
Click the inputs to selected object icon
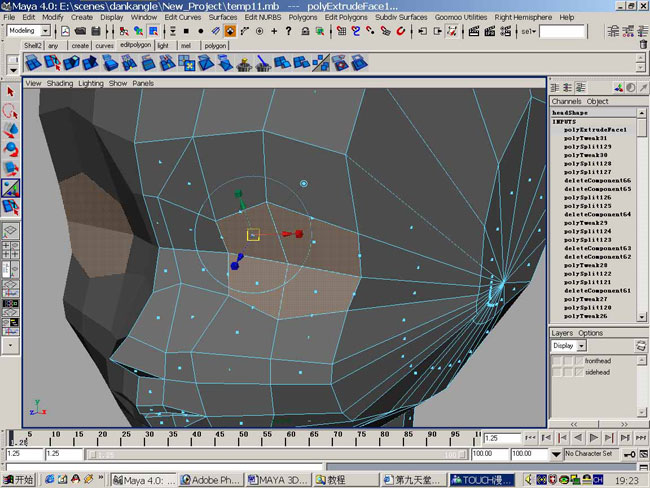pyautogui.click(x=422, y=31)
